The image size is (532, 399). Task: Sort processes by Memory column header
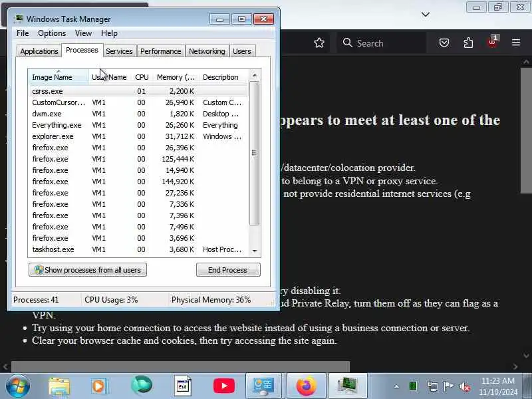[x=176, y=77]
